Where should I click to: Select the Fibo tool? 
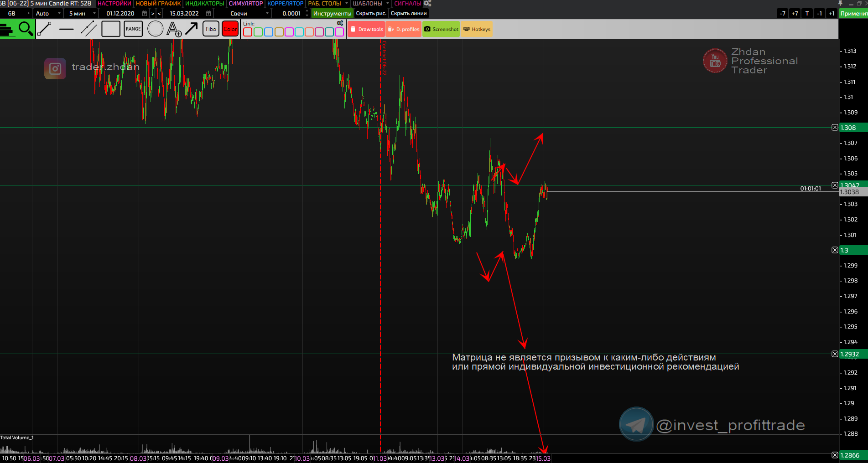[x=211, y=29]
